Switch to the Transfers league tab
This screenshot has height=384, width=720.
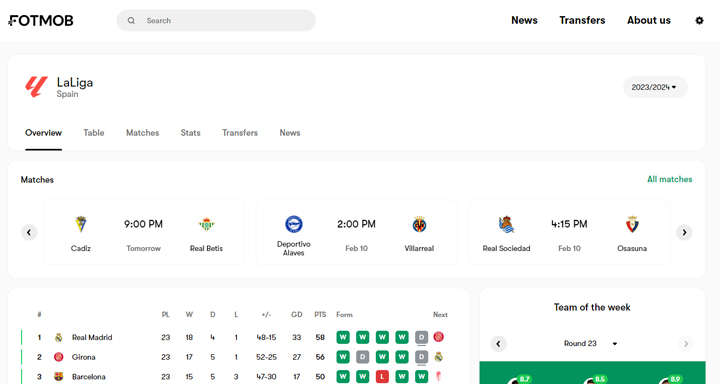240,133
